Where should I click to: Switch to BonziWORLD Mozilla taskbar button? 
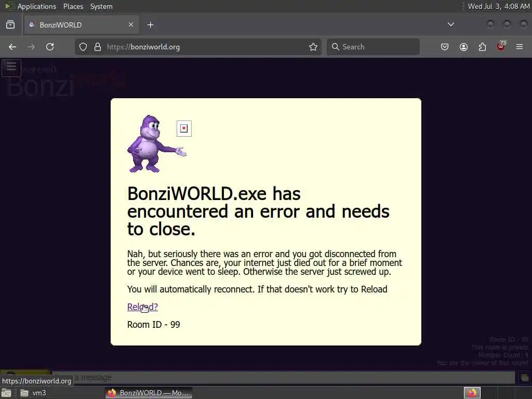[149, 393]
